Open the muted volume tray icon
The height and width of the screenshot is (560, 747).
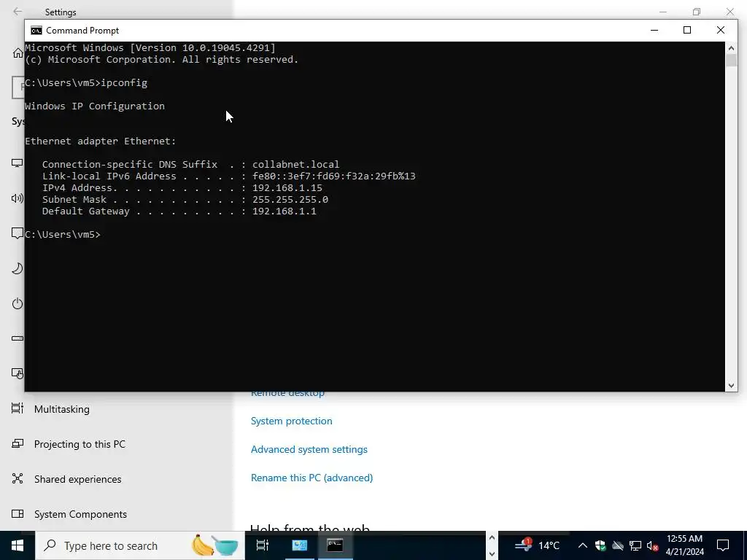pyautogui.click(x=652, y=545)
